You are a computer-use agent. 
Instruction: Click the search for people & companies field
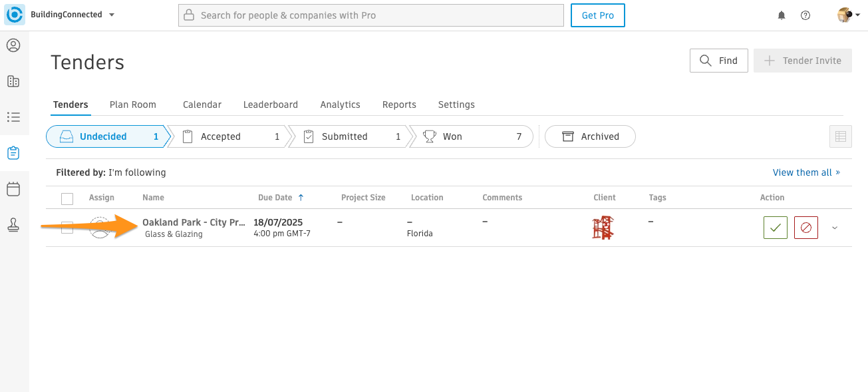[371, 15]
